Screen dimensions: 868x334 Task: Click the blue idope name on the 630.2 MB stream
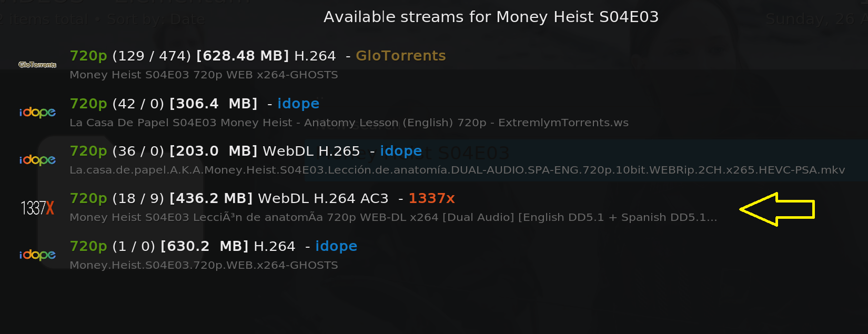coord(336,247)
